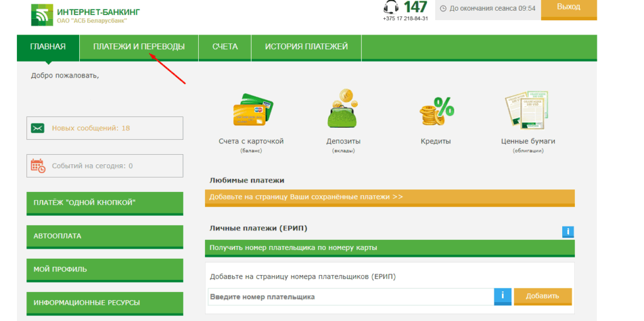Click the calendar events icon
This screenshot has height=321, width=644.
point(38,166)
